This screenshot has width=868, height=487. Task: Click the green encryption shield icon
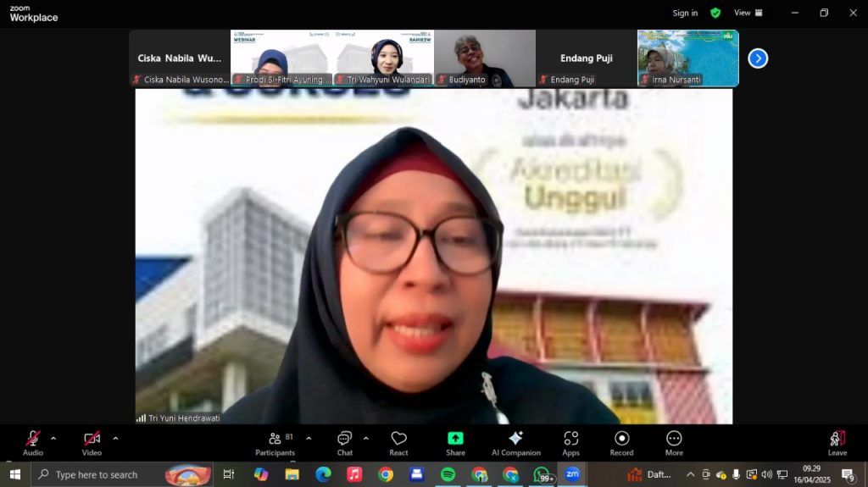pyautogui.click(x=715, y=13)
